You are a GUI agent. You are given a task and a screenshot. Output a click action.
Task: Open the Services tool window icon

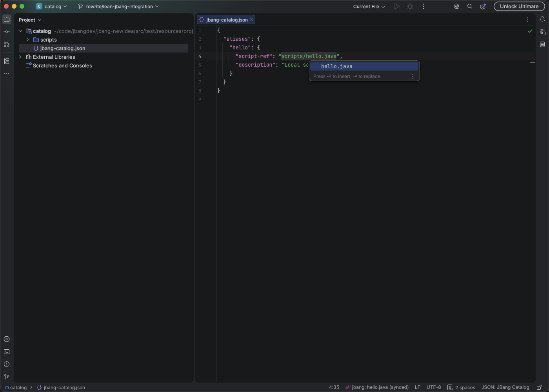7,339
